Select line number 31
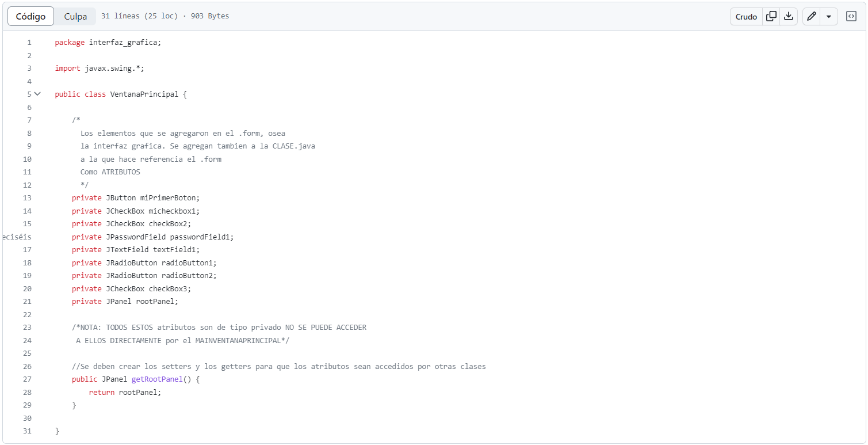 (x=27, y=431)
